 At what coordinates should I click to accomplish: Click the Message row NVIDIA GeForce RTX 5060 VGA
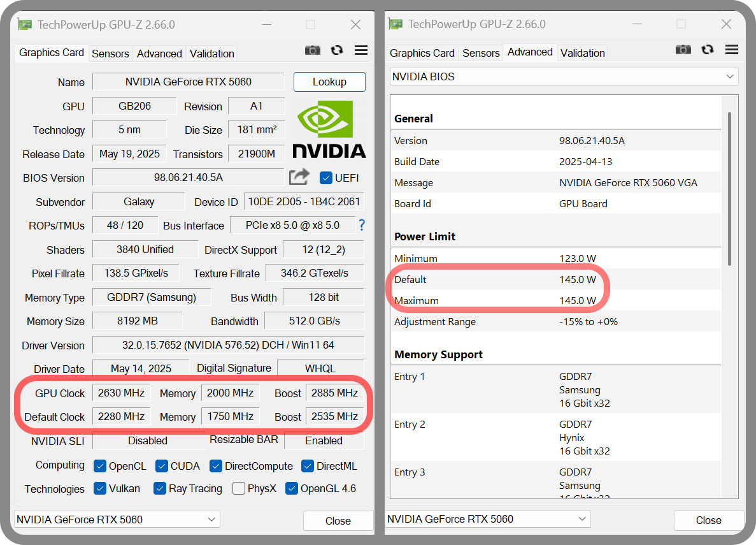pyautogui.click(x=556, y=182)
